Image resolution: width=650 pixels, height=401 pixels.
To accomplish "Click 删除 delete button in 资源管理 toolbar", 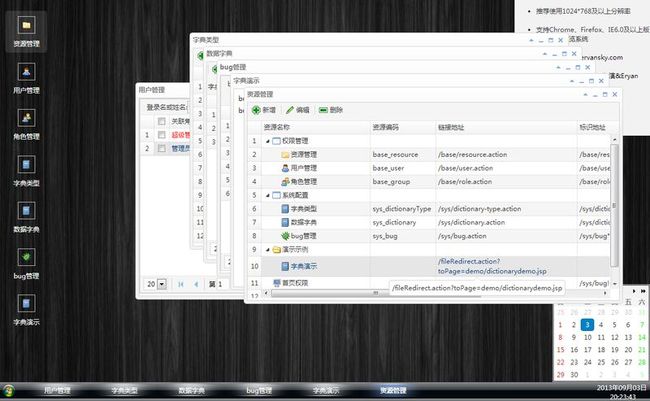I will pyautogui.click(x=331, y=110).
